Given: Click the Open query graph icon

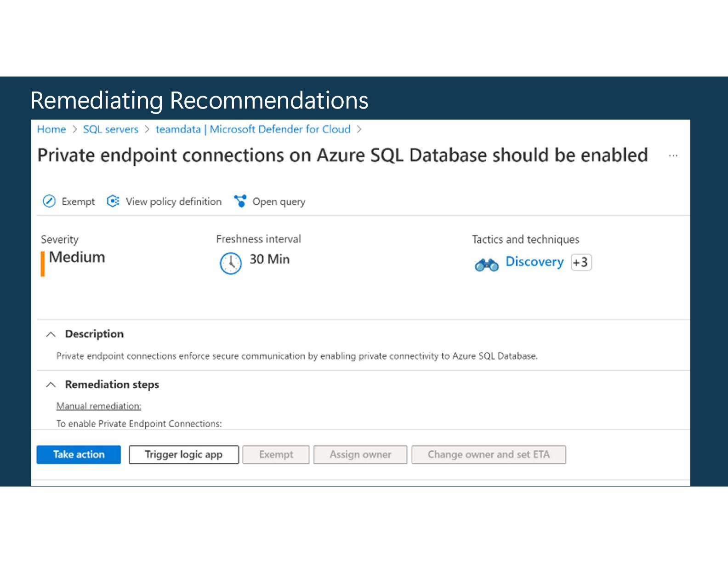Looking at the screenshot, I should 240,201.
